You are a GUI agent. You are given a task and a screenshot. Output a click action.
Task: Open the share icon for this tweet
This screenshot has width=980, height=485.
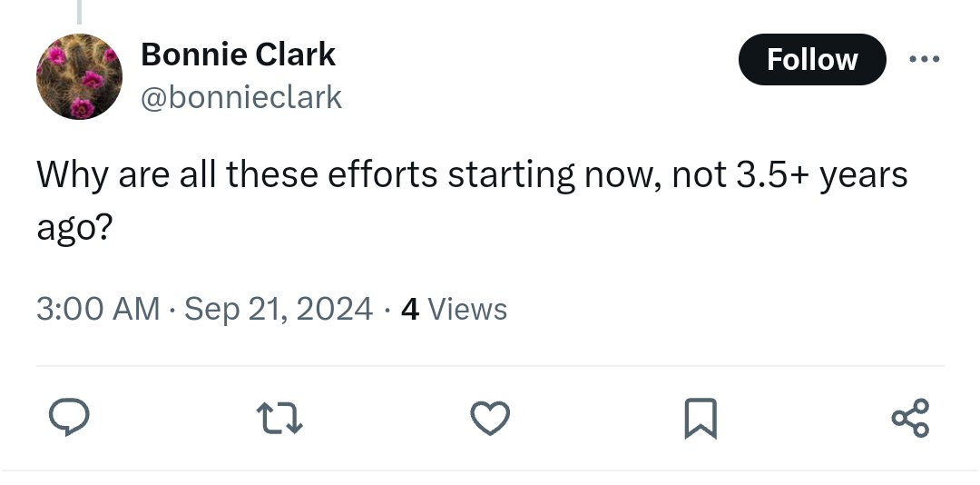pos(910,418)
